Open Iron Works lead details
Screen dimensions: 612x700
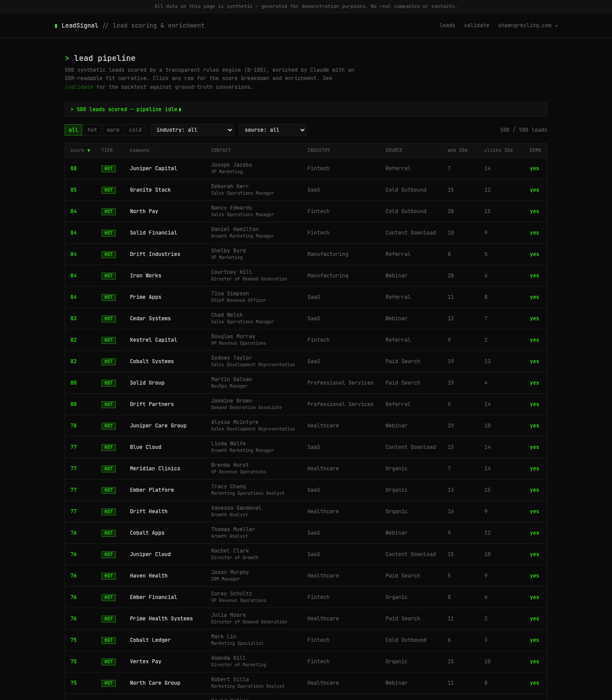[306, 276]
